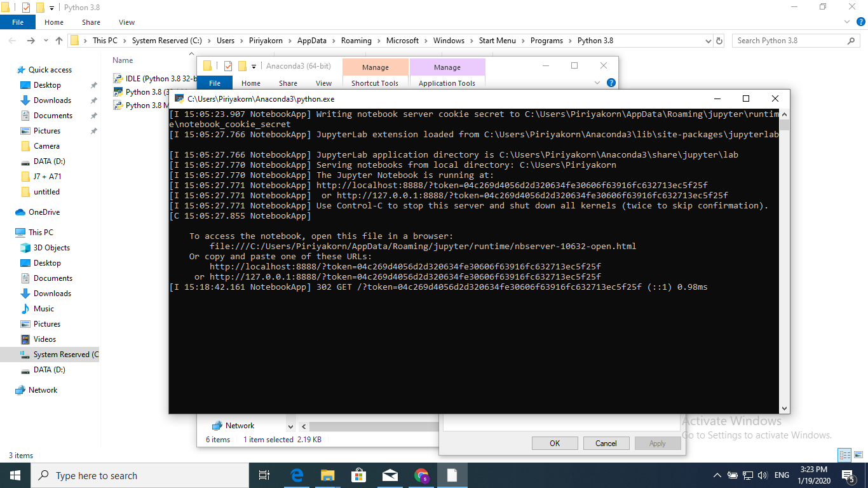Open the Microsoft Store from the taskbar
This screenshot has height=488, width=868.
pyautogui.click(x=359, y=475)
